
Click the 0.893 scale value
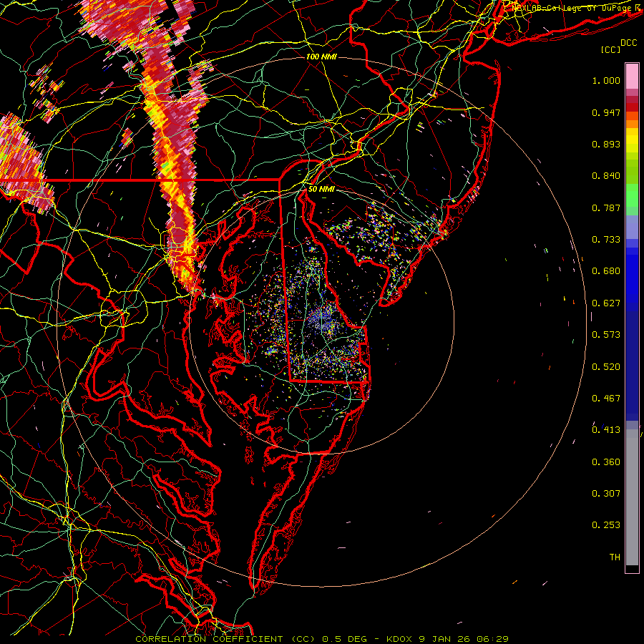point(606,144)
